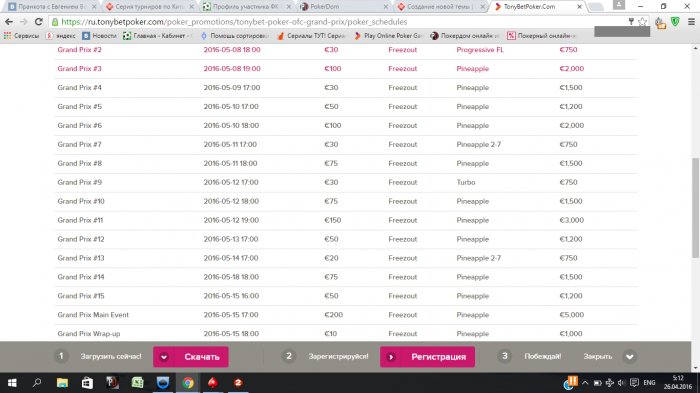The height and width of the screenshot is (393, 700).
Task: Show hidden system tray icons
Action: [585, 383]
